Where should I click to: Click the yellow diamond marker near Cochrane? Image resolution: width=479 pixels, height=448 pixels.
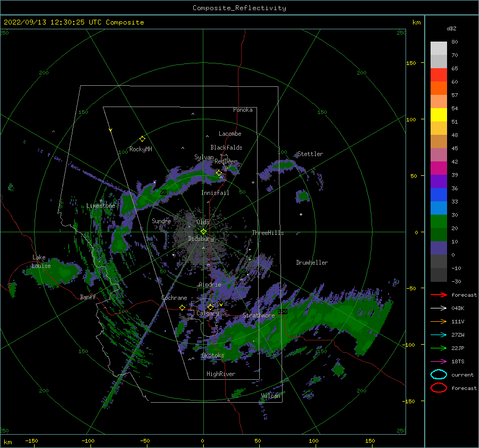click(182, 308)
